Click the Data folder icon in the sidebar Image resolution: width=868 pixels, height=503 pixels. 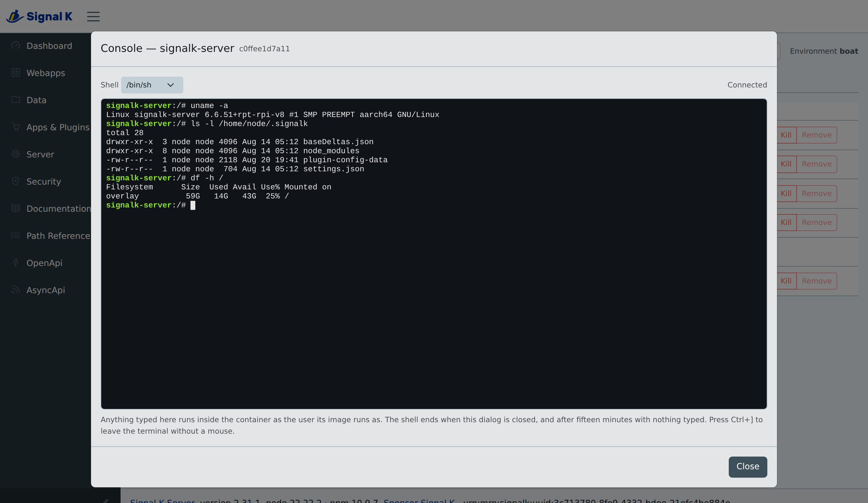pyautogui.click(x=15, y=100)
